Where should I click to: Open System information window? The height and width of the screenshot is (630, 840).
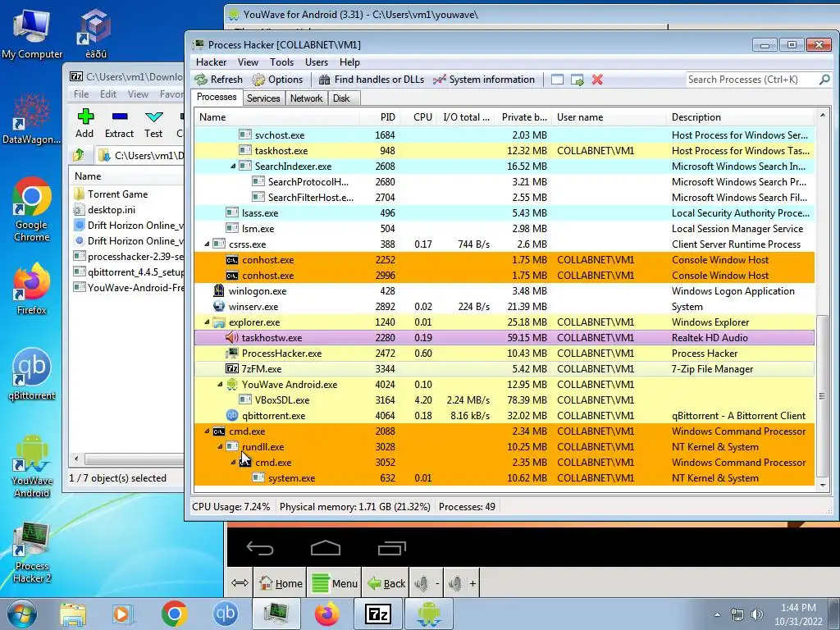pyautogui.click(x=484, y=80)
